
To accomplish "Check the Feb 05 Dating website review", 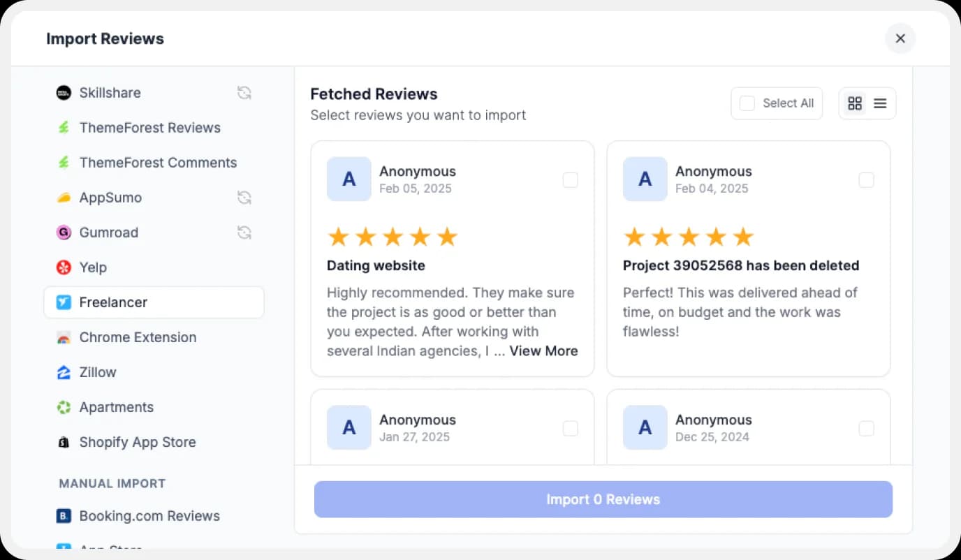I will point(570,179).
